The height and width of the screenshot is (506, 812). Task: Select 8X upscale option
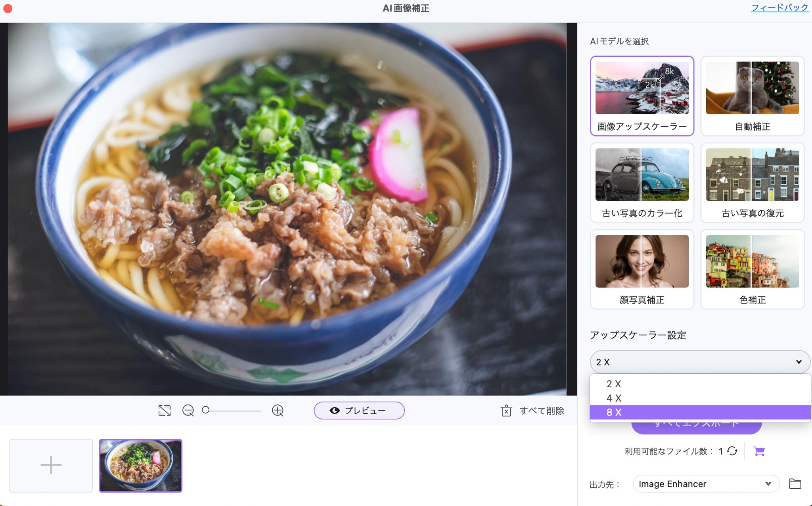coord(701,412)
